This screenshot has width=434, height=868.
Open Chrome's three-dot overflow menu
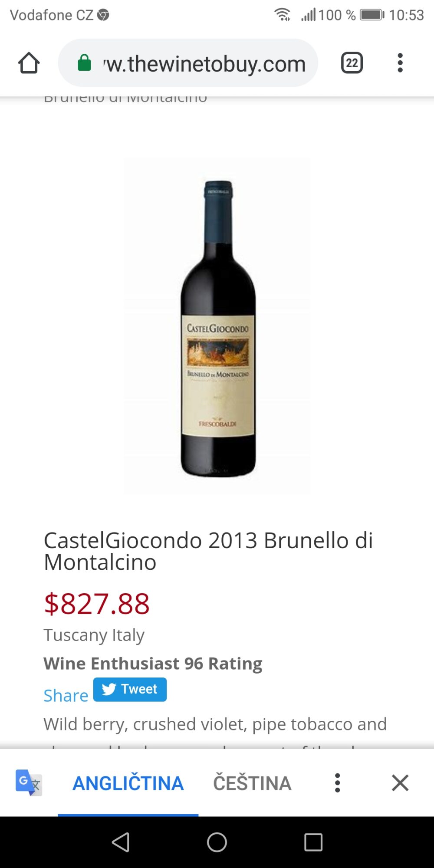pyautogui.click(x=400, y=63)
